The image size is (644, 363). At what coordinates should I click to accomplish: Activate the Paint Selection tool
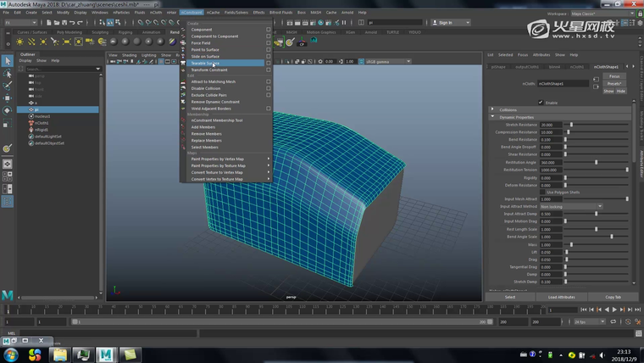(7, 86)
